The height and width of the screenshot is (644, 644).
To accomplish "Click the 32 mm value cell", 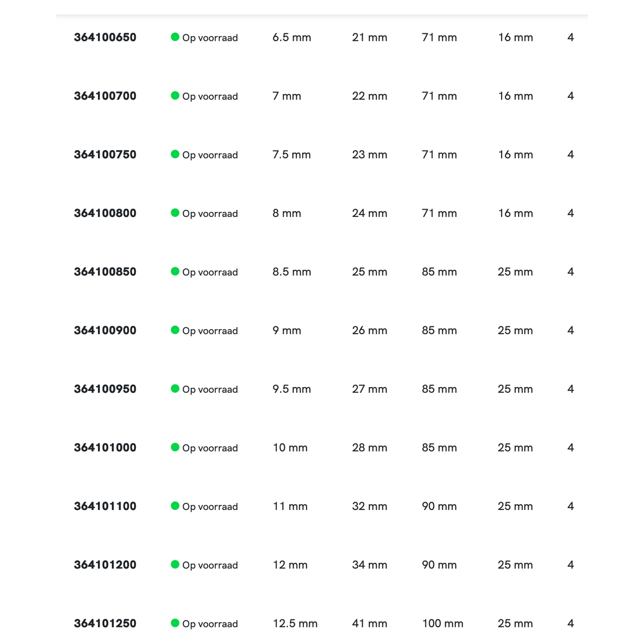I will 370,506.
